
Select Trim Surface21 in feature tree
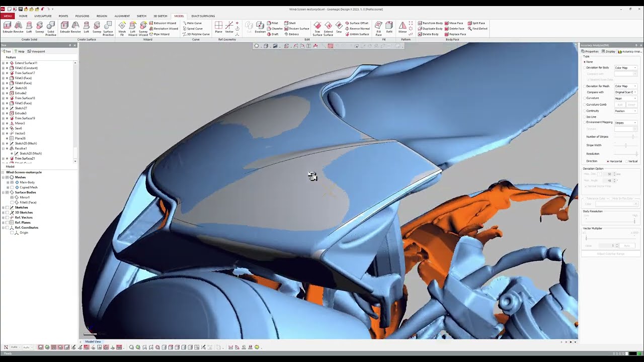coord(25,158)
